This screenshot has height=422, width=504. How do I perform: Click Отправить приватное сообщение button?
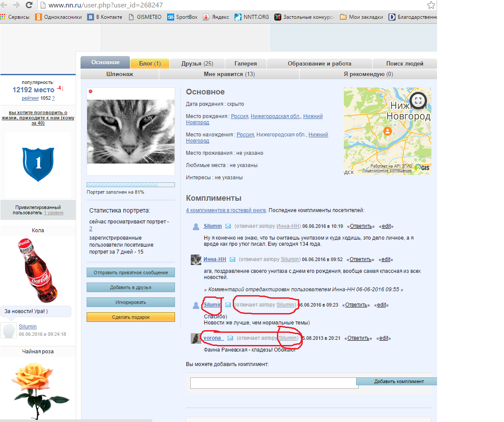tap(131, 272)
